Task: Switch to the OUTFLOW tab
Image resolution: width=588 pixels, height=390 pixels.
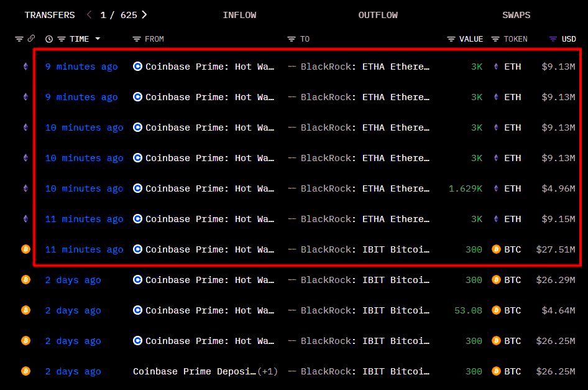Action: coord(378,14)
